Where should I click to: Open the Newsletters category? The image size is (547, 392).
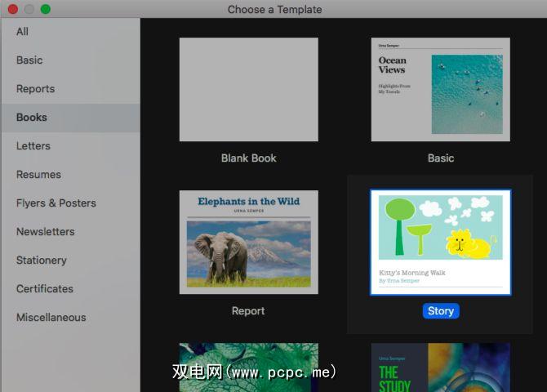[70, 232]
